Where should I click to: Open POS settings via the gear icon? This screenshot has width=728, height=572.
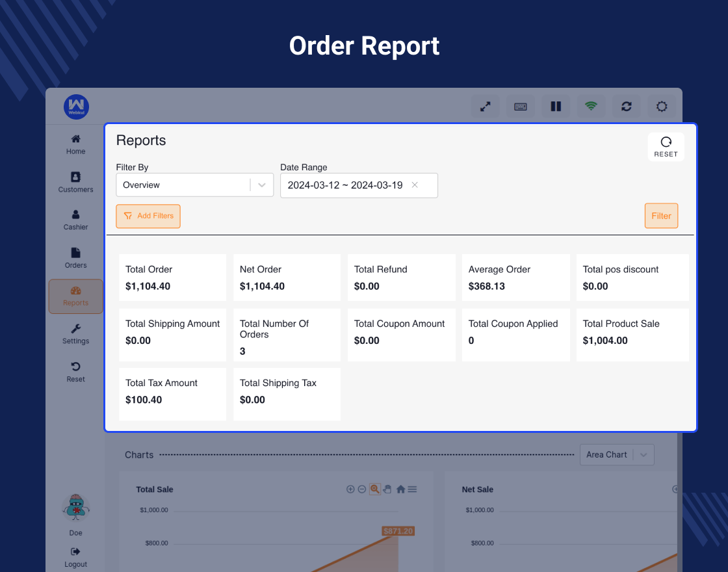click(x=661, y=106)
